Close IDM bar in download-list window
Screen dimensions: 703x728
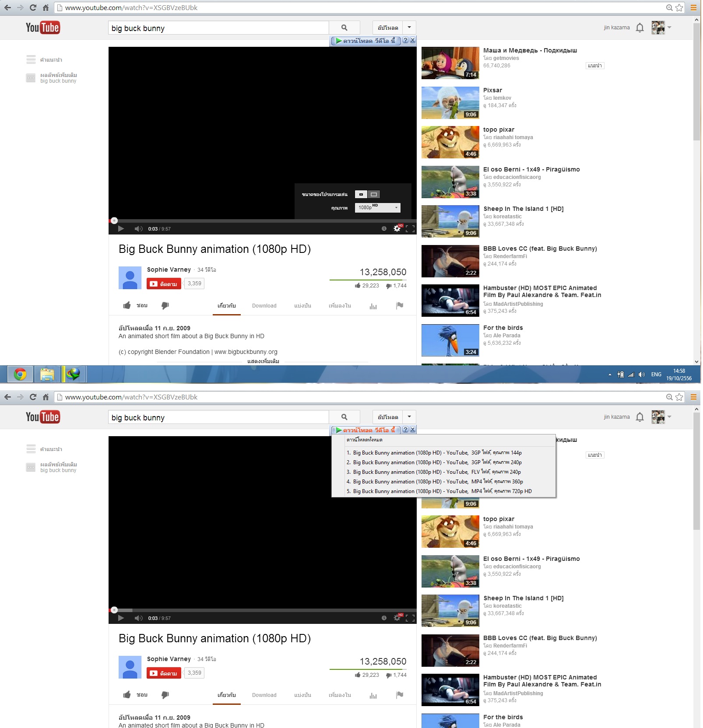click(412, 430)
